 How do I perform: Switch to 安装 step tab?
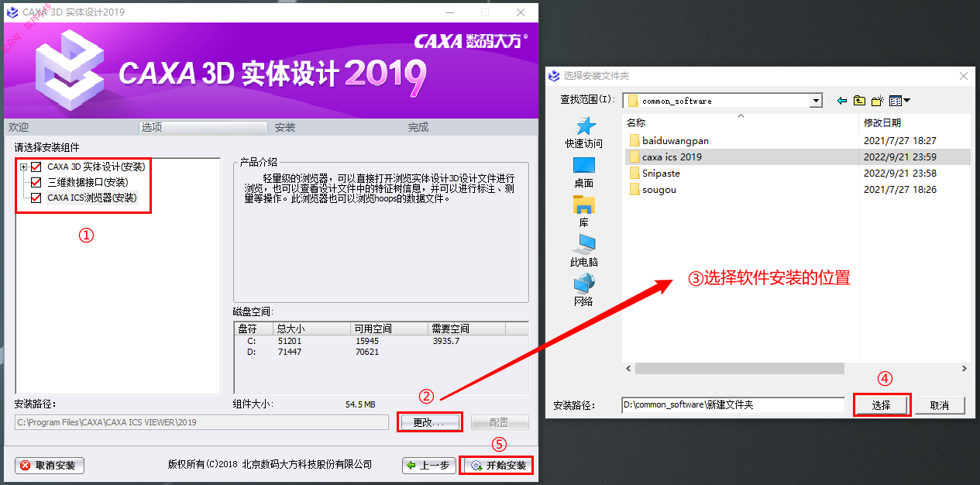285,127
